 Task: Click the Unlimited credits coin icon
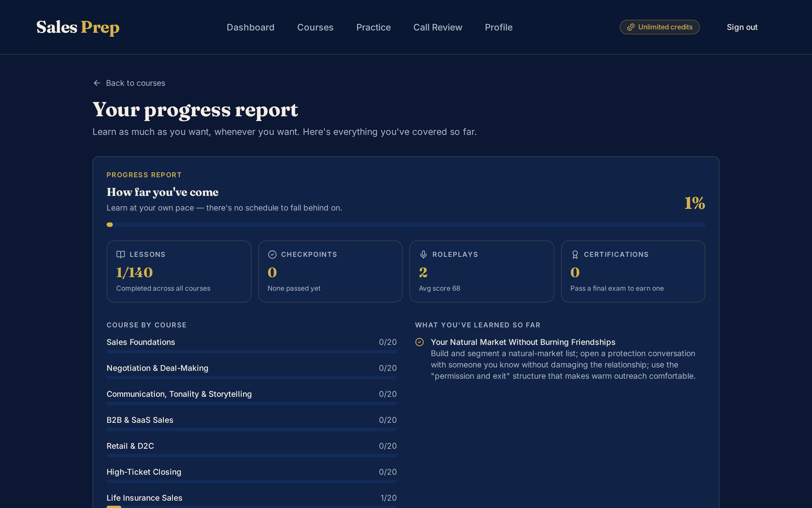(631, 27)
